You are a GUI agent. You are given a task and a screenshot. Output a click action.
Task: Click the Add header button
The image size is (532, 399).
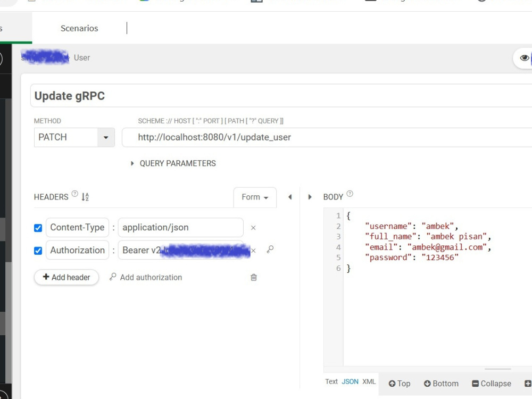click(x=66, y=277)
